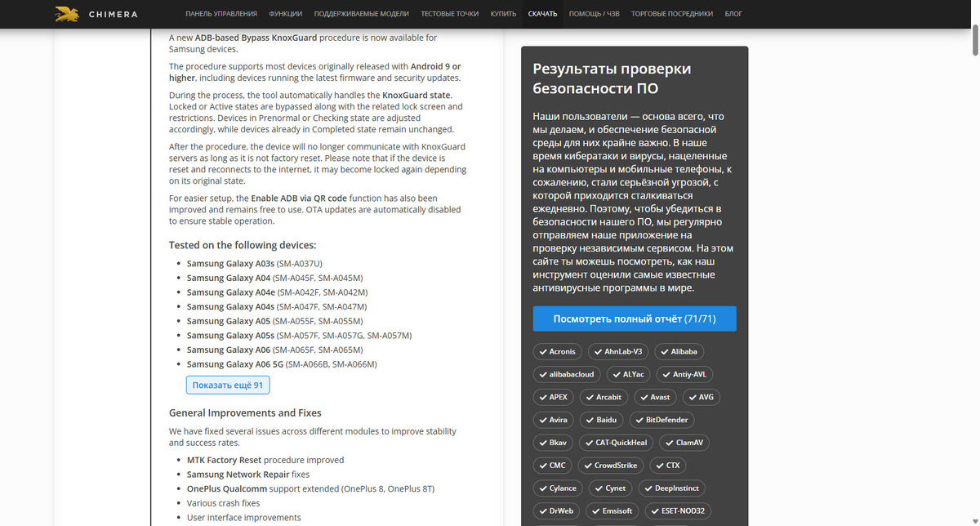Click Samsung Galaxy A03s list entry
Viewport: 980px width, 526px height.
pos(255,263)
